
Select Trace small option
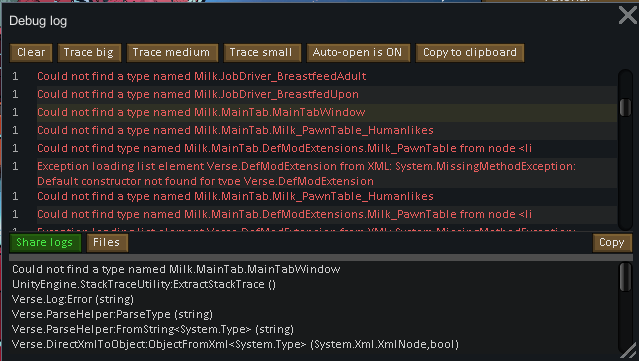click(262, 53)
